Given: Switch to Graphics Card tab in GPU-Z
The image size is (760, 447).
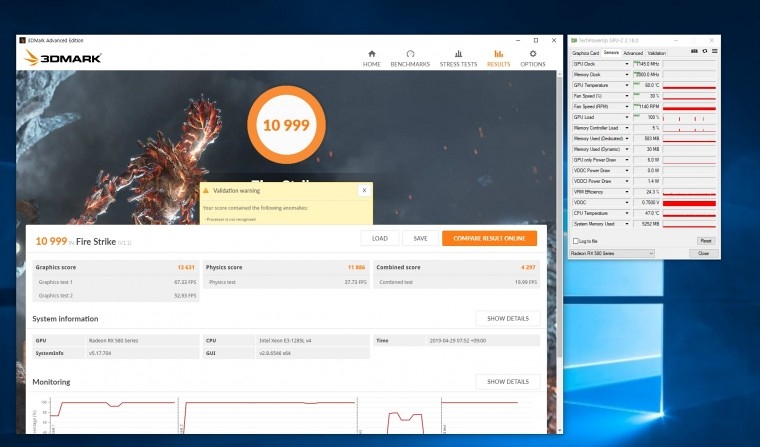Looking at the screenshot, I should (586, 53).
